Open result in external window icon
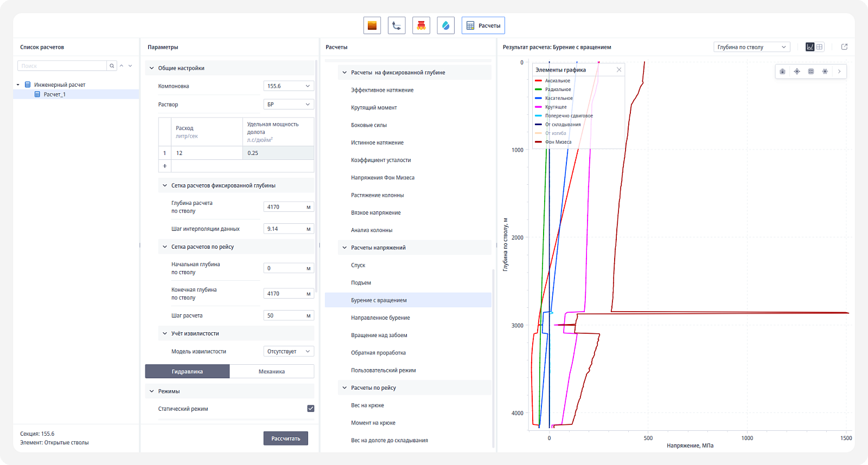Screen dimensions: 868x465 click(x=844, y=47)
